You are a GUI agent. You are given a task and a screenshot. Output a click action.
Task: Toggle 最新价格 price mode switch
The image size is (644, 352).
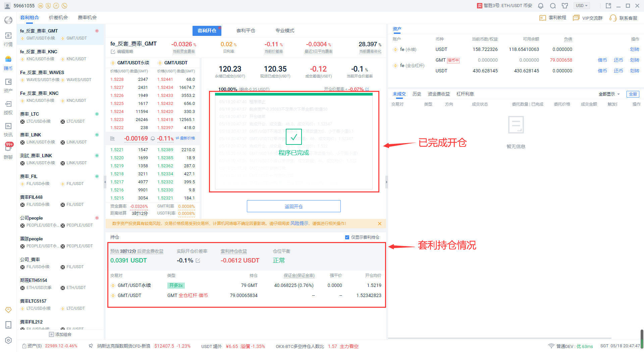(185, 138)
